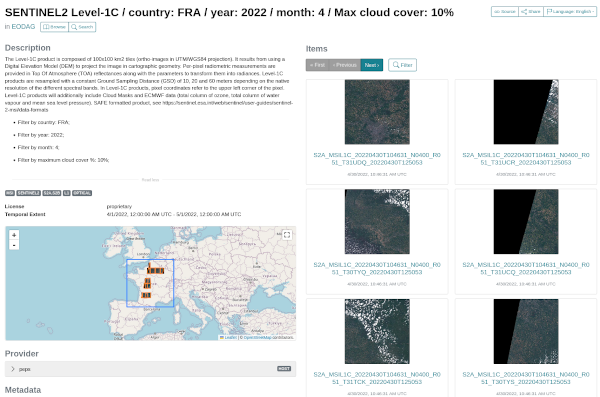
Task: Click 'Filter by country: FRA' bullet
Action: pos(44,123)
